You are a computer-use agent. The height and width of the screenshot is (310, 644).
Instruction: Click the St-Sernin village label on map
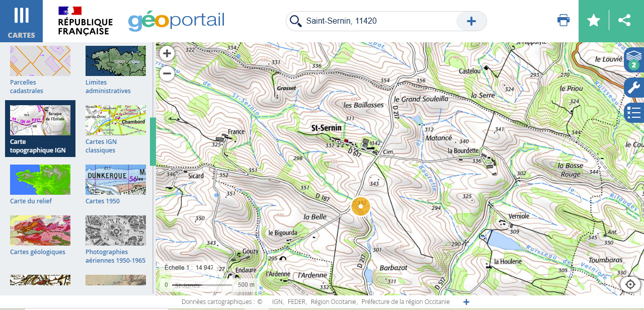[327, 128]
